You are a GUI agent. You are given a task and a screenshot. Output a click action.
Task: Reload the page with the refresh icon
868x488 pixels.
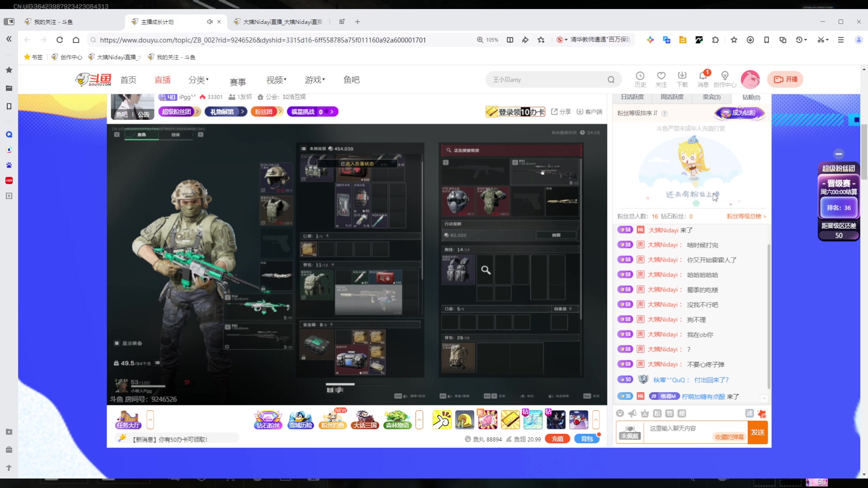coord(59,40)
